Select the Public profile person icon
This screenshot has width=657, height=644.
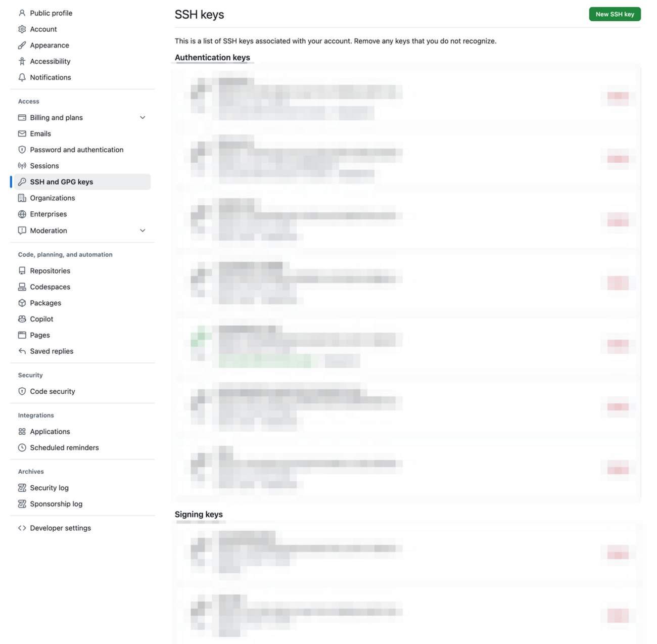[22, 13]
